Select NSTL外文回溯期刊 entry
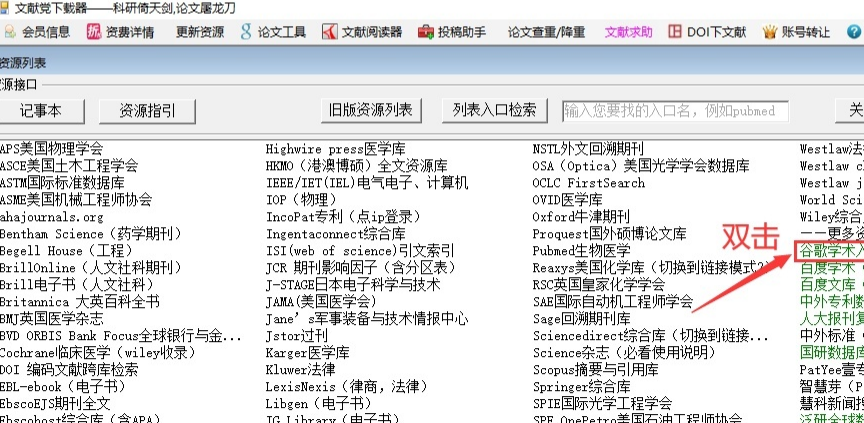 [588, 149]
